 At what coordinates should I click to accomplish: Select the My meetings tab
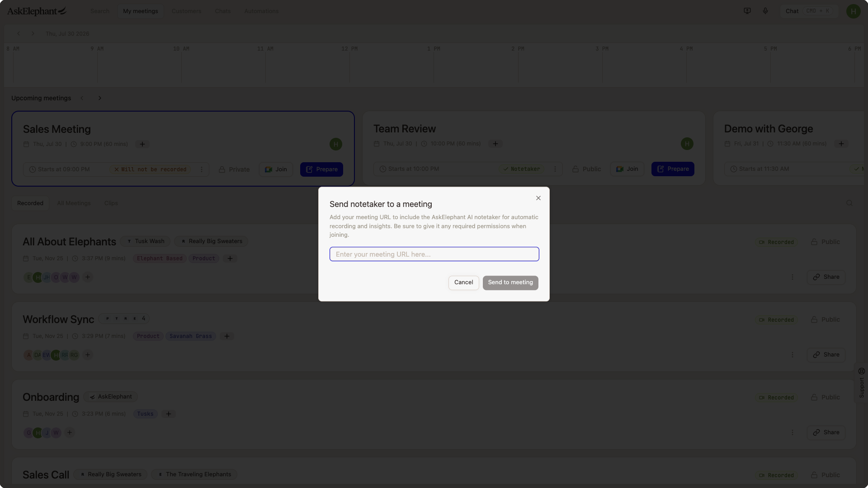pos(141,11)
